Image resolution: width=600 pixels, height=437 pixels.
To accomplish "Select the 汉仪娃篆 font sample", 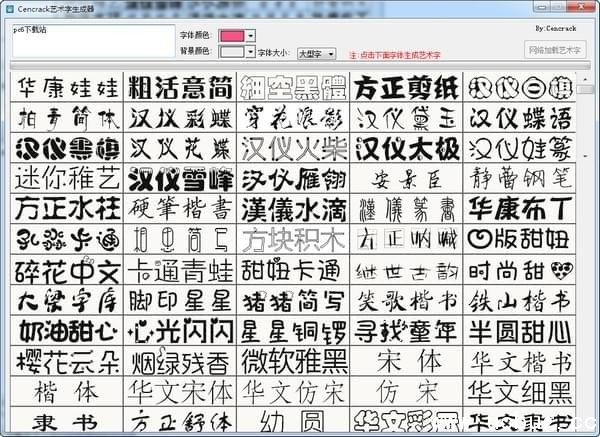I will pyautogui.click(x=519, y=148).
